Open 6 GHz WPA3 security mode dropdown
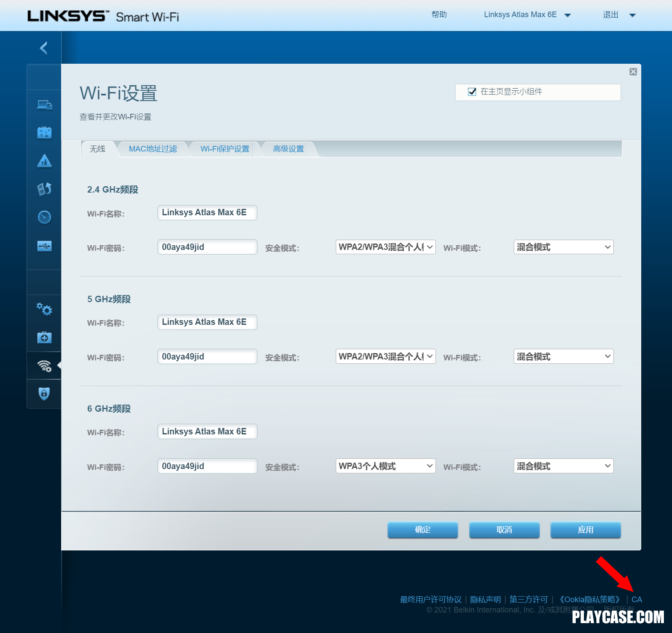The image size is (672, 633). coord(386,466)
